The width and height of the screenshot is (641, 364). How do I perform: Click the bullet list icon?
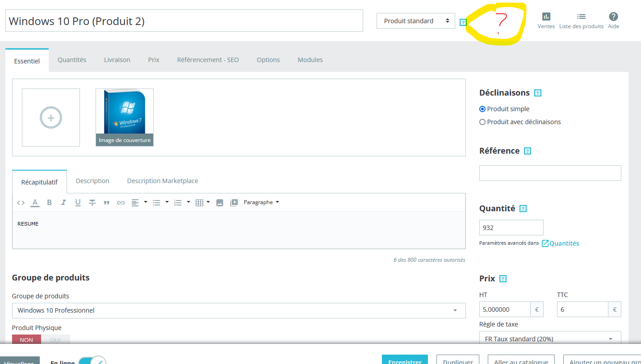[156, 203]
